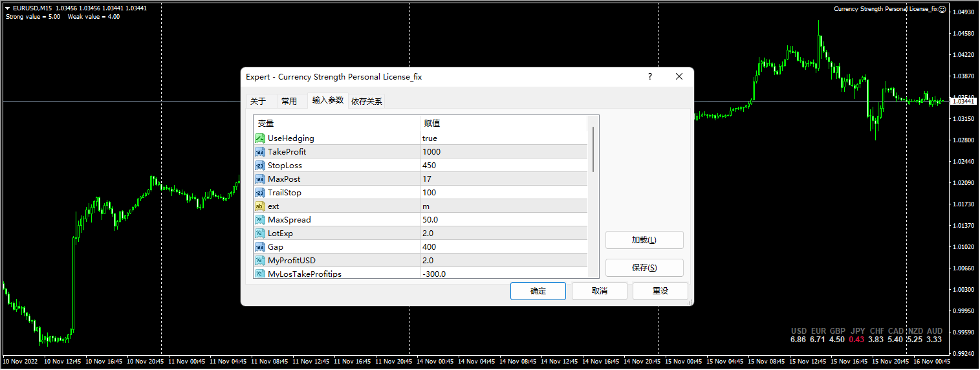Click the 变量 column header
The width and height of the screenshot is (980, 370).
(336, 124)
